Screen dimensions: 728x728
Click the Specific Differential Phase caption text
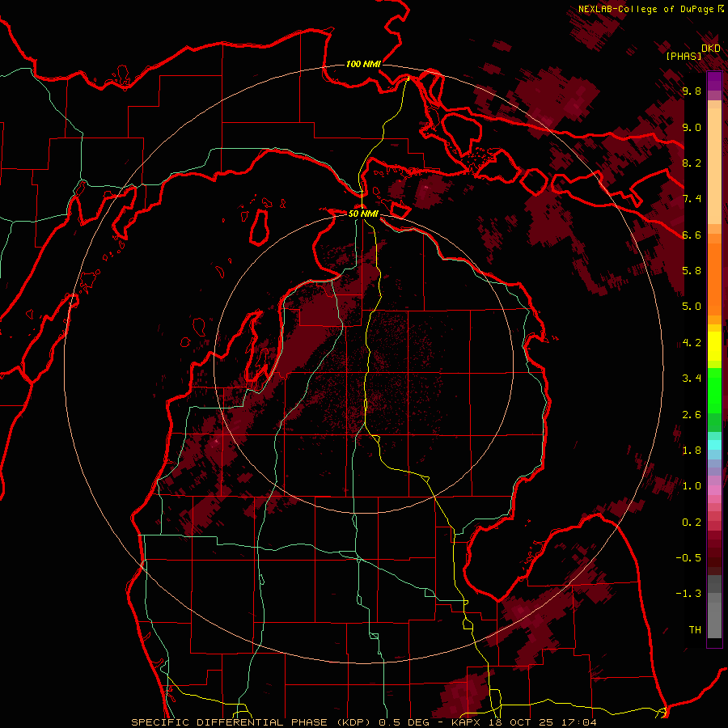(x=363, y=722)
